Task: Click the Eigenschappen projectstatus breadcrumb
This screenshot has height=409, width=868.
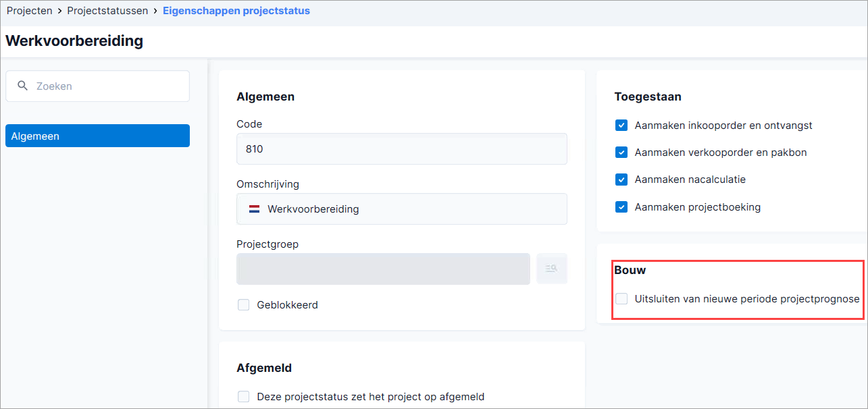Action: 236,11
